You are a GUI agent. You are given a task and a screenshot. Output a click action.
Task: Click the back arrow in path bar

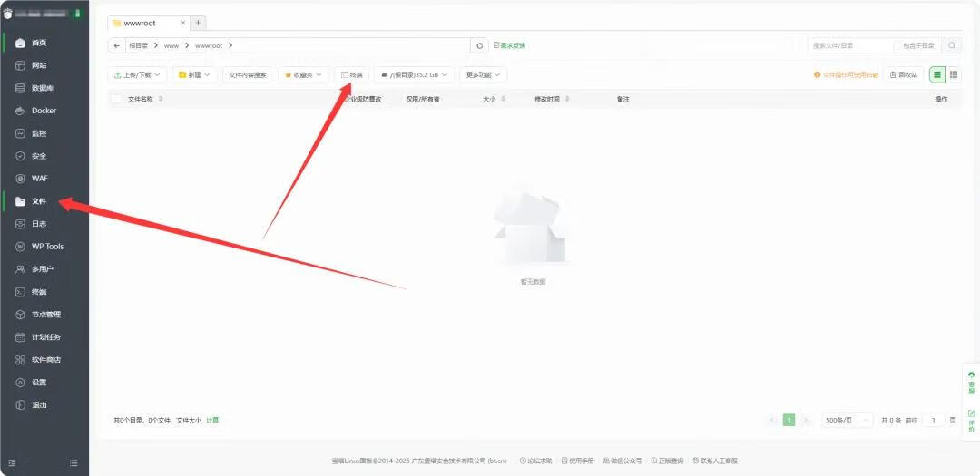coord(116,45)
